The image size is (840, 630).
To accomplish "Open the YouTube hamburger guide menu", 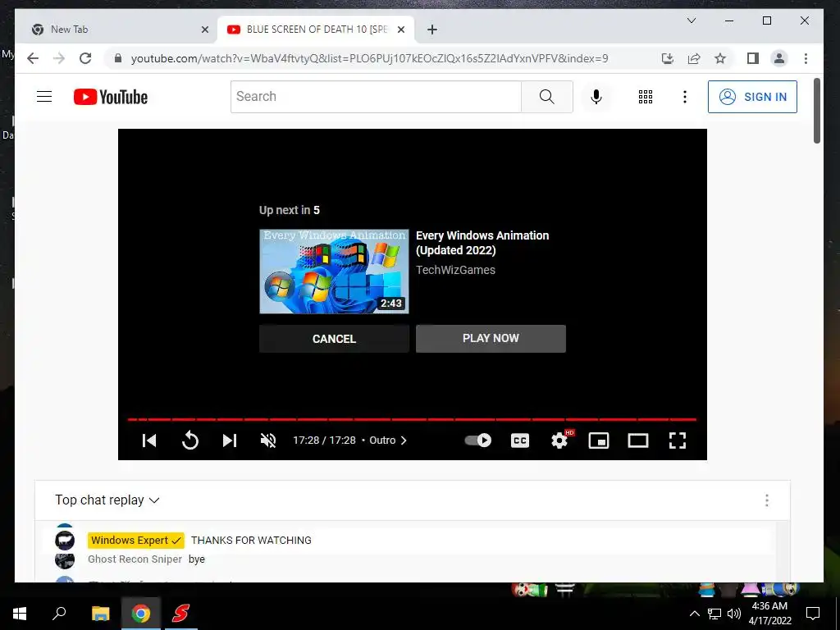I will (x=44, y=97).
